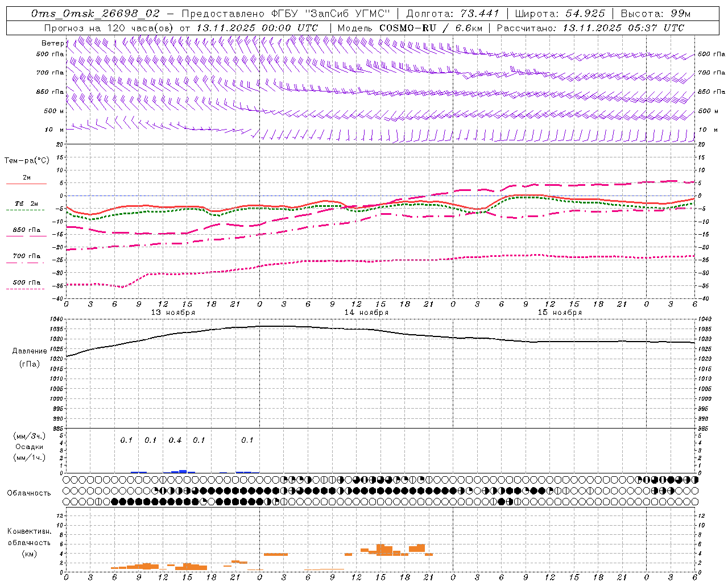Click the dotted line sample under 500 гПа legend

[25, 289]
